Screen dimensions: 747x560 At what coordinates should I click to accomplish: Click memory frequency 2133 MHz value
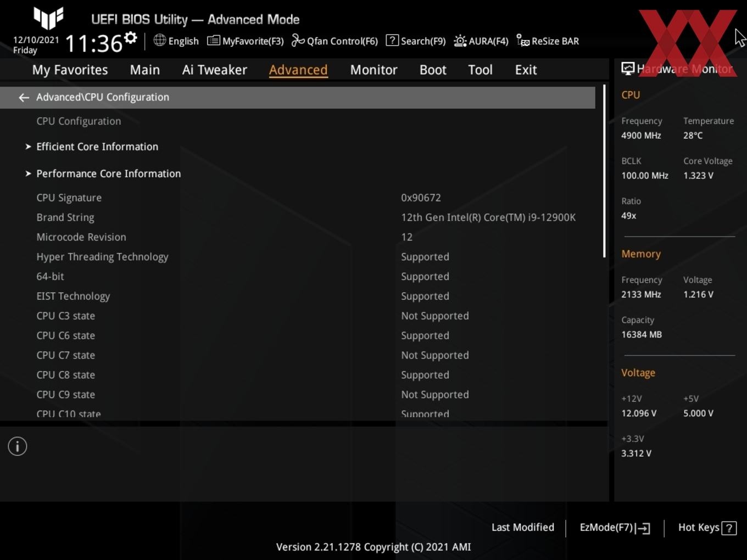tap(641, 294)
